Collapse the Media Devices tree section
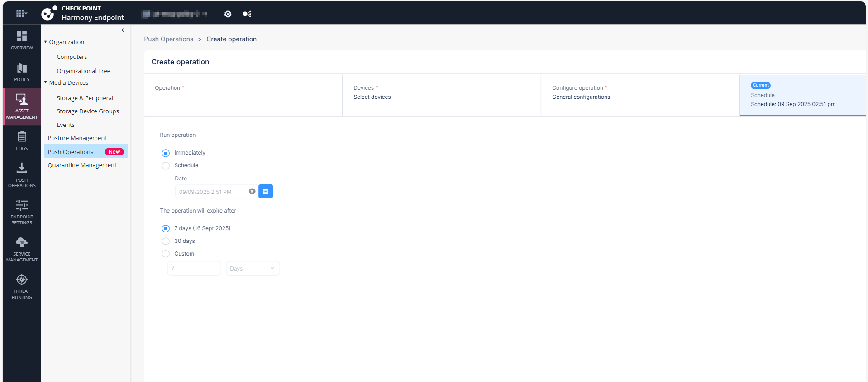Viewport: 868px width, 382px height. (45, 82)
